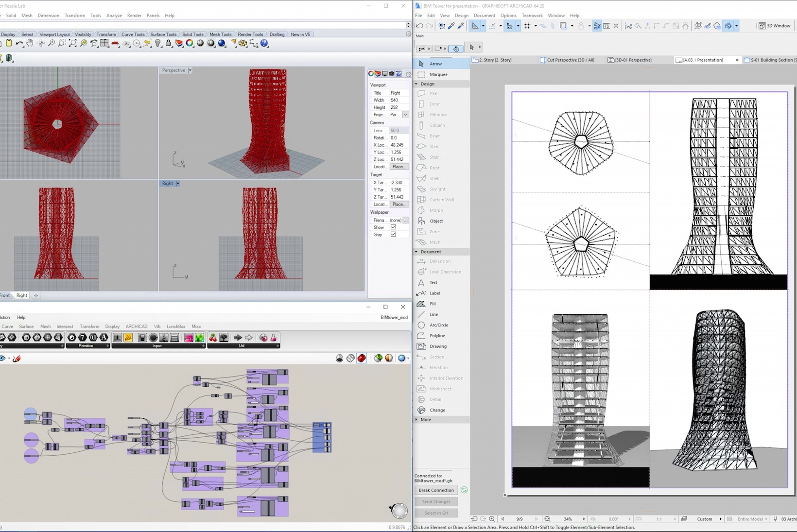Click the Undo arrow in Rhino toolbar
Screen dimensions: 797x532
(19, 43)
